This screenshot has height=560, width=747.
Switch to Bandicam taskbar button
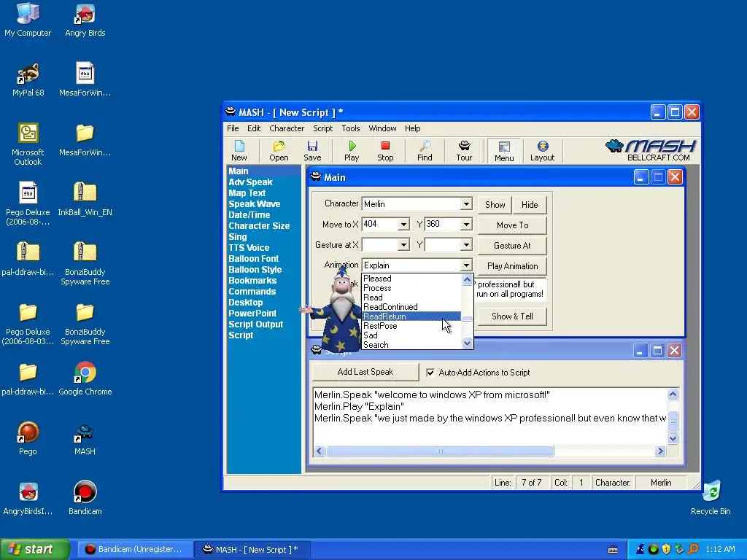click(x=133, y=550)
